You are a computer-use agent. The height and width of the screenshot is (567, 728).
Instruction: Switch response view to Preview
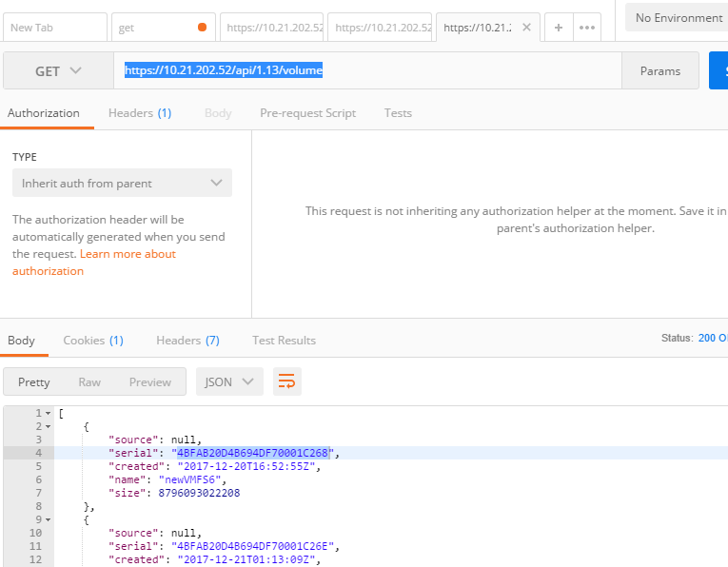(x=150, y=381)
